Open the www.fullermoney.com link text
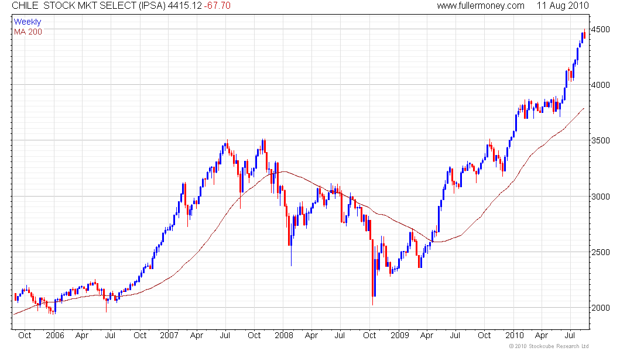The width and height of the screenshot is (644, 351). (x=481, y=6)
